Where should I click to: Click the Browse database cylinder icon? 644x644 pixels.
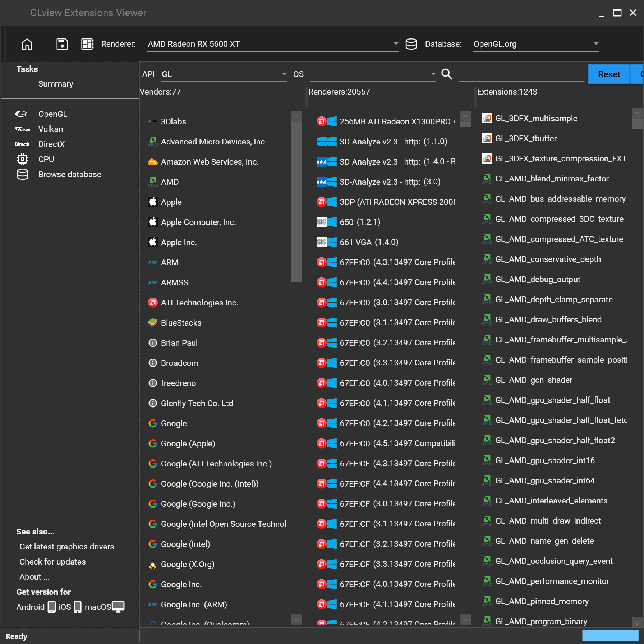(x=22, y=174)
